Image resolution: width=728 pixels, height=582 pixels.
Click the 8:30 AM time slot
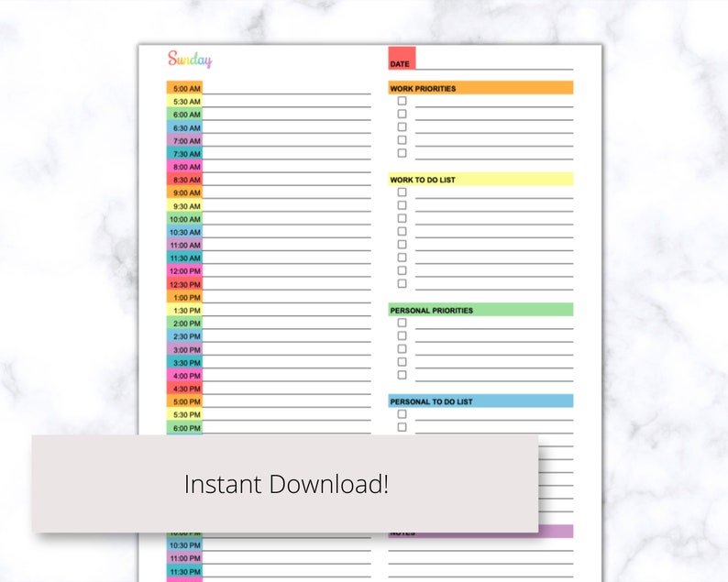point(185,179)
